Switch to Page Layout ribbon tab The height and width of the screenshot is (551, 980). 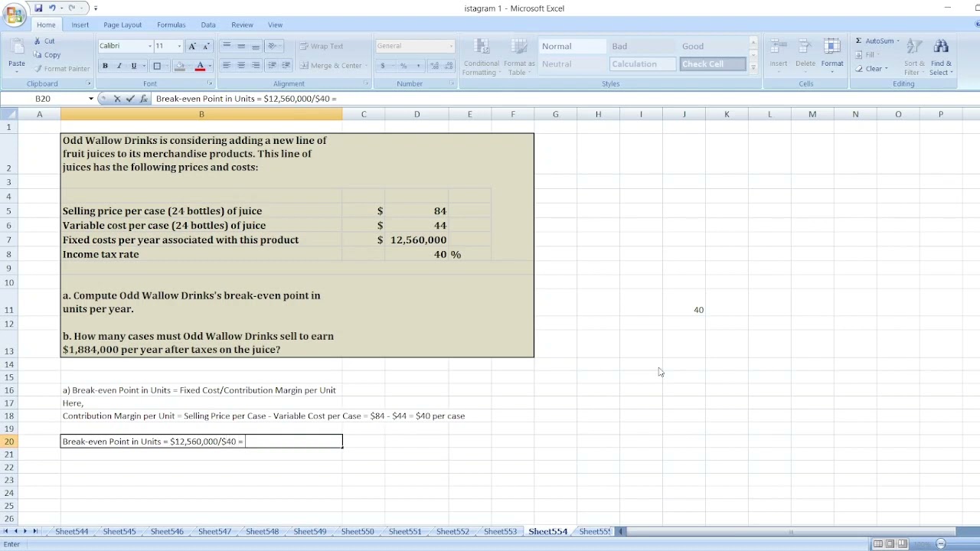(122, 24)
